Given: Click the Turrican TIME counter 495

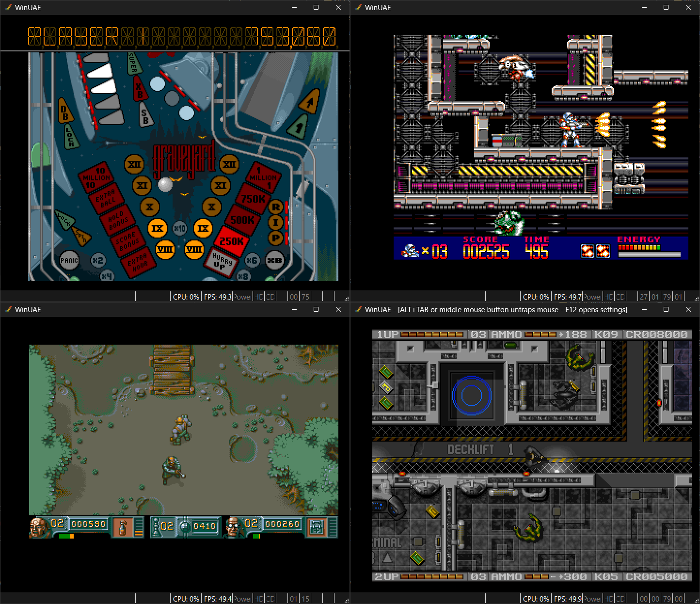Looking at the screenshot, I should click(x=537, y=252).
